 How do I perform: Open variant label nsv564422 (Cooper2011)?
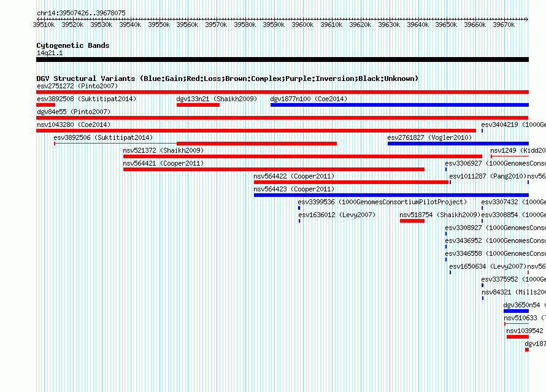[x=294, y=176]
